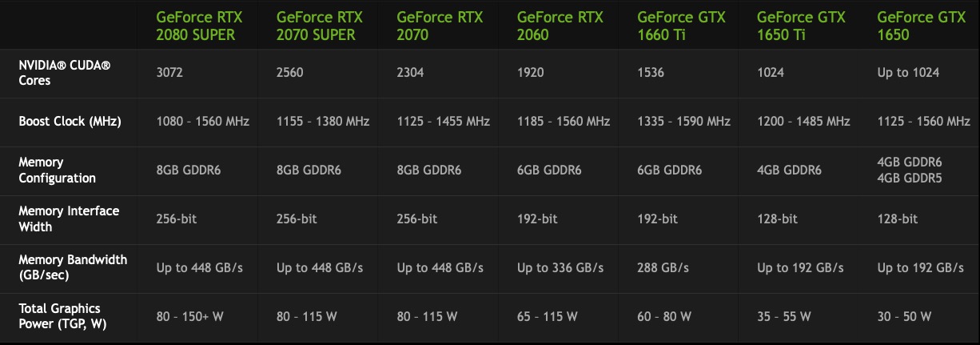Click the Boost Clock (MHz) row label
This screenshot has width=980, height=345.
click(x=70, y=122)
